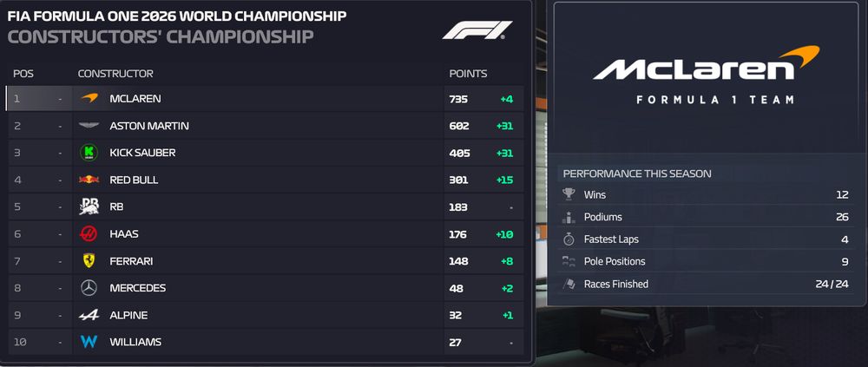
Task: Click the Red Bull logo icon
Action: [x=89, y=180]
